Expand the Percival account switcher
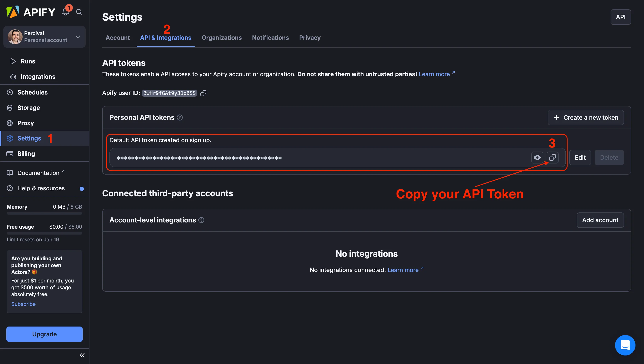The height and width of the screenshot is (364, 644). [78, 37]
